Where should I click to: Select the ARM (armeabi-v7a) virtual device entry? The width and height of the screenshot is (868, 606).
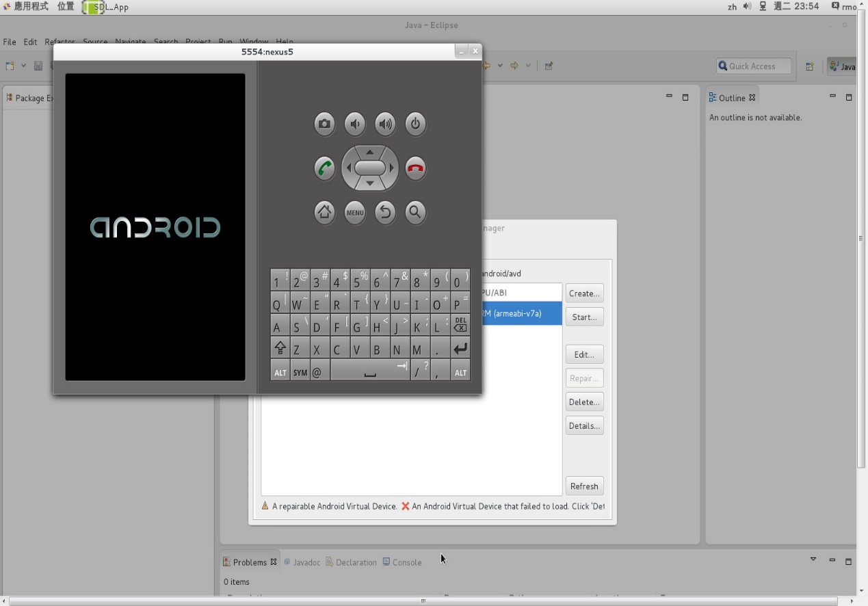pyautogui.click(x=521, y=313)
